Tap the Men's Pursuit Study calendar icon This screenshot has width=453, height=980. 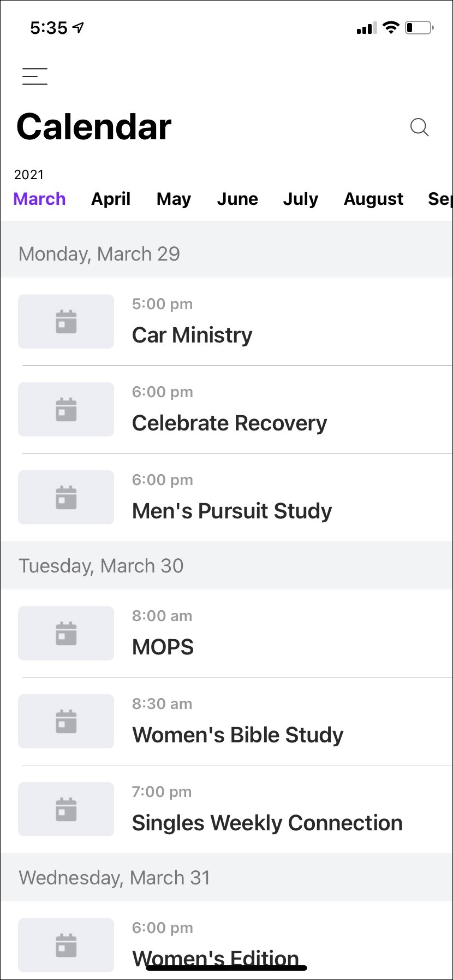click(x=66, y=498)
